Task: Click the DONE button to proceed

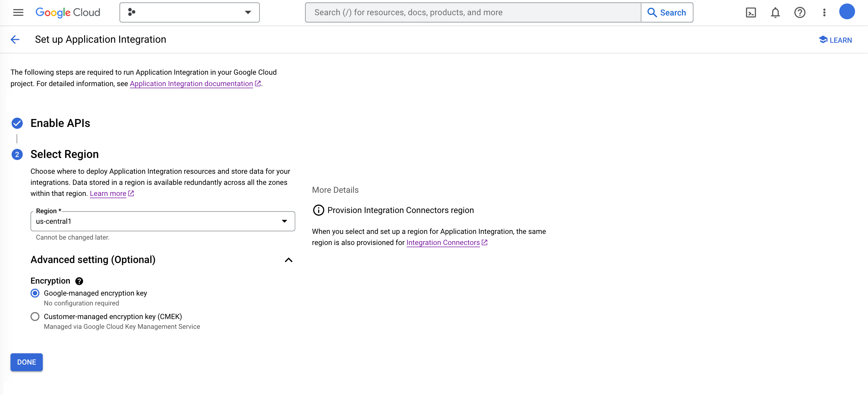Action: pyautogui.click(x=26, y=362)
